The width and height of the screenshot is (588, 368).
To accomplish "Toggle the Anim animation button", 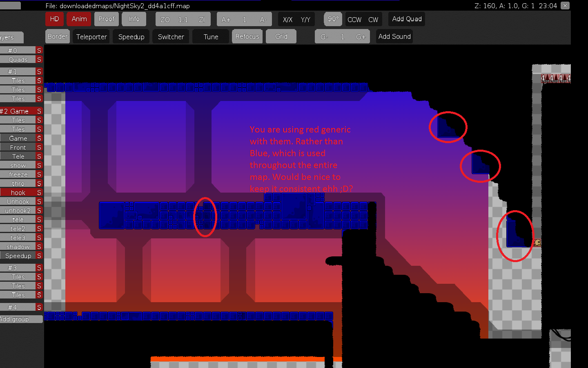I will click(x=79, y=19).
